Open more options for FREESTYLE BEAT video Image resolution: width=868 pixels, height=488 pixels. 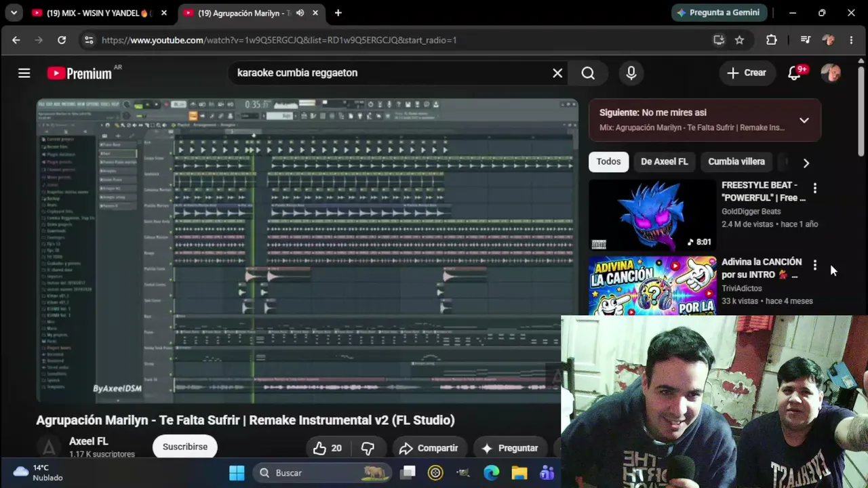coord(815,188)
